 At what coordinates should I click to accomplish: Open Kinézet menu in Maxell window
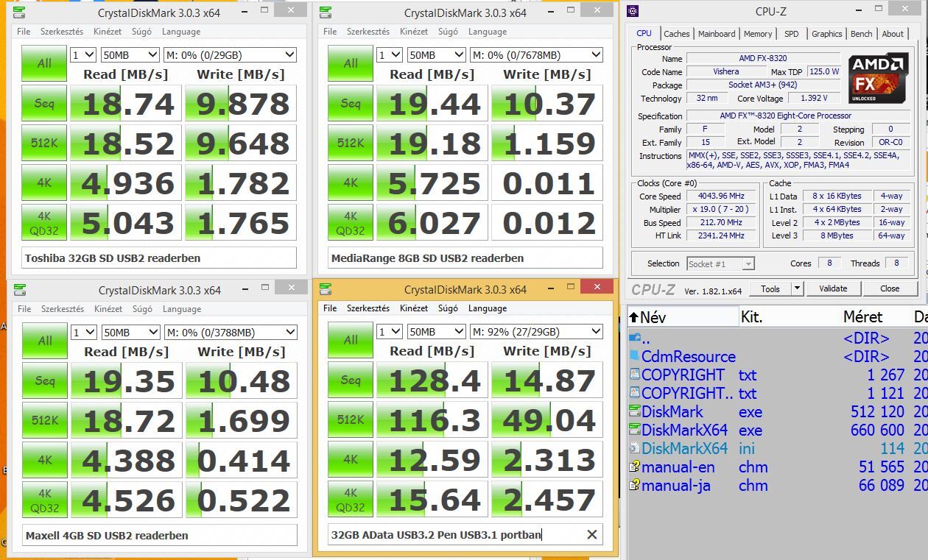tap(108, 309)
